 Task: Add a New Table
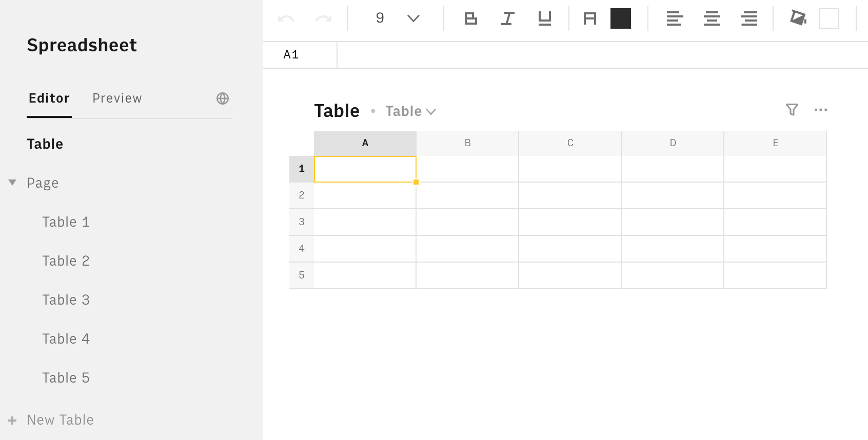coord(60,420)
